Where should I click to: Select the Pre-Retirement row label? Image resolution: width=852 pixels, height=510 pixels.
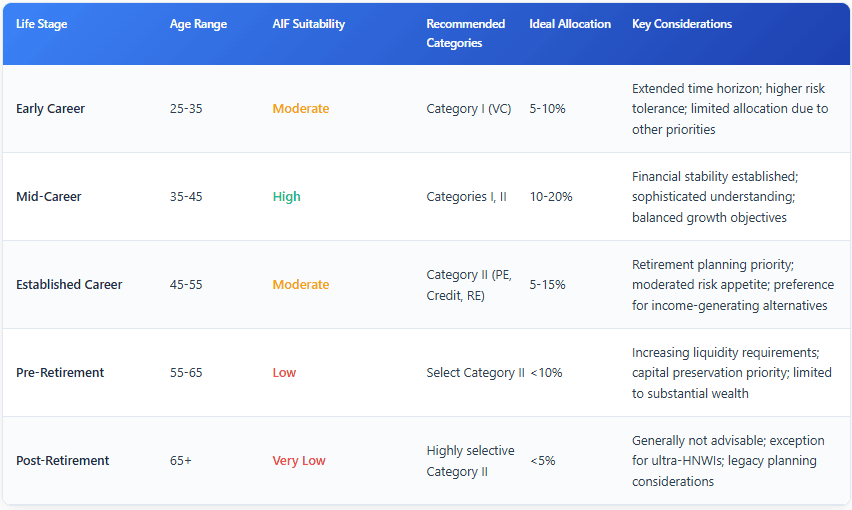60,373
